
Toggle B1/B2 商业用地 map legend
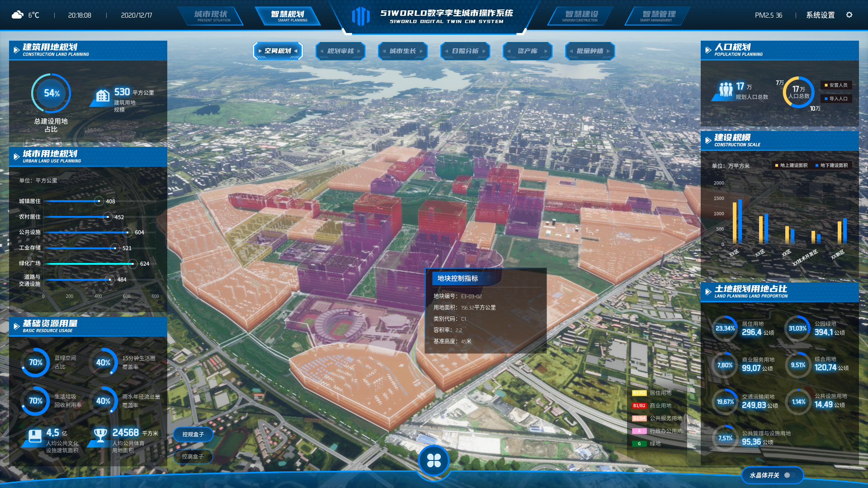652,406
